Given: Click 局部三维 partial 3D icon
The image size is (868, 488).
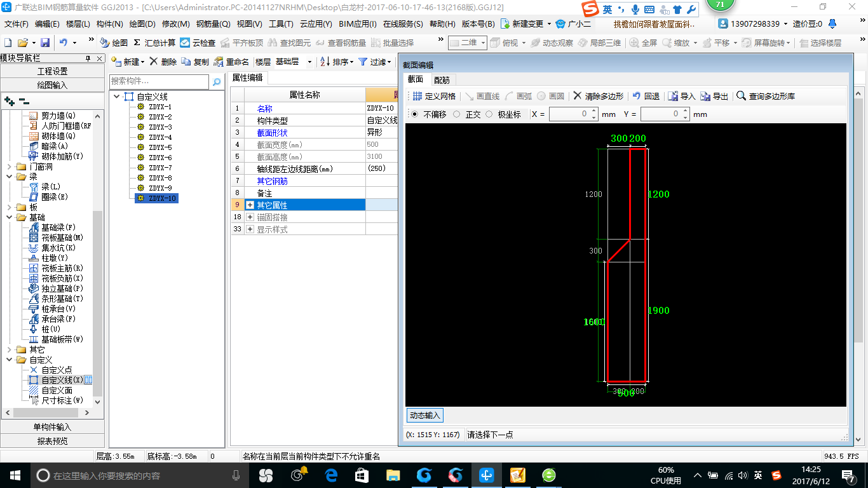Looking at the screenshot, I should pyautogui.click(x=599, y=43).
